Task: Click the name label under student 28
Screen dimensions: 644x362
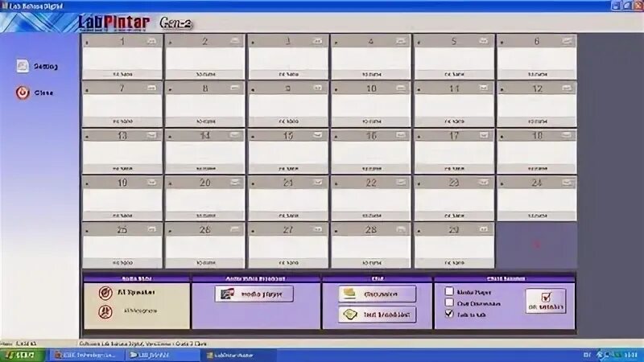Action: pos(371,263)
